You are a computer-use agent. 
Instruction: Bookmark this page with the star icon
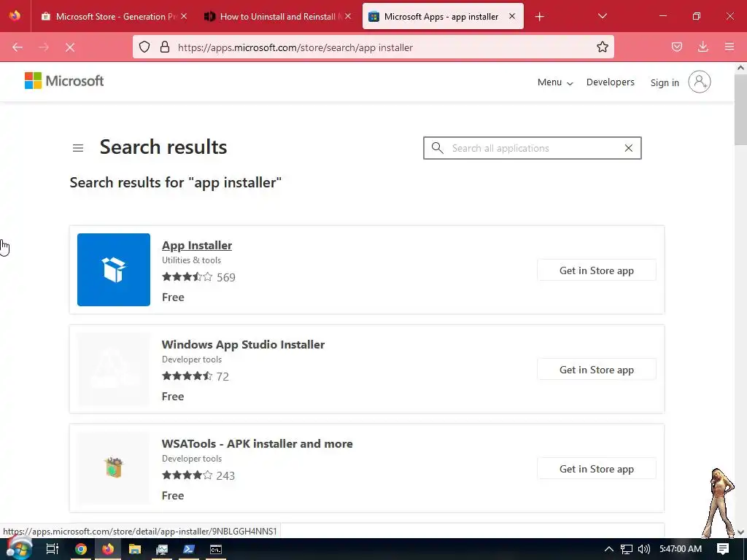[602, 47]
